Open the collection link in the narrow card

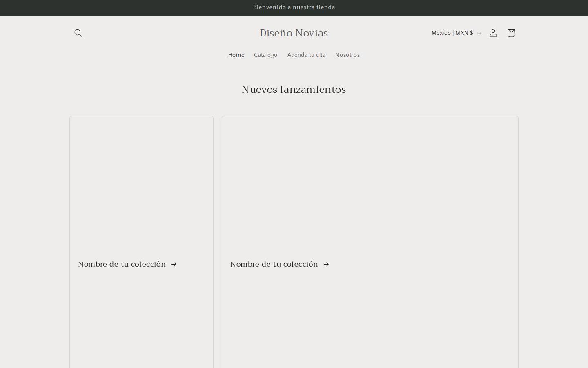[x=127, y=264]
